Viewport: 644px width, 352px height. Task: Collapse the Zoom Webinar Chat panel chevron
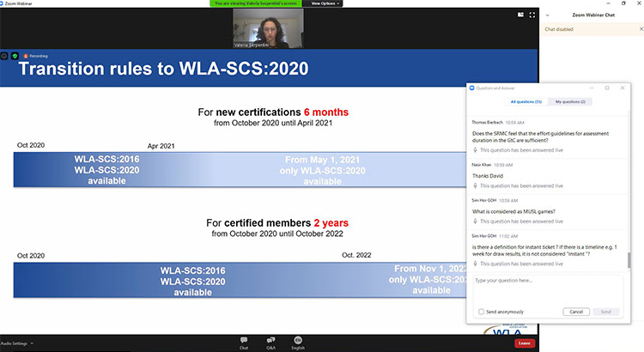[548, 15]
